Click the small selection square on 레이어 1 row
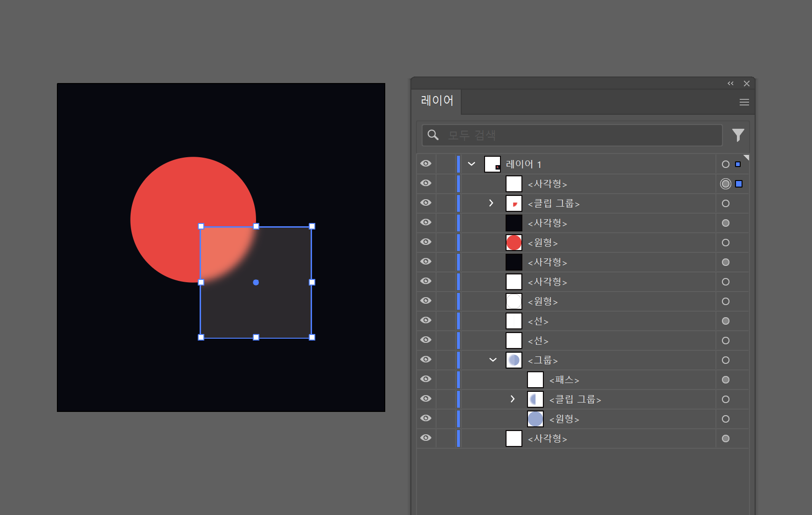The image size is (812, 515). pos(738,164)
